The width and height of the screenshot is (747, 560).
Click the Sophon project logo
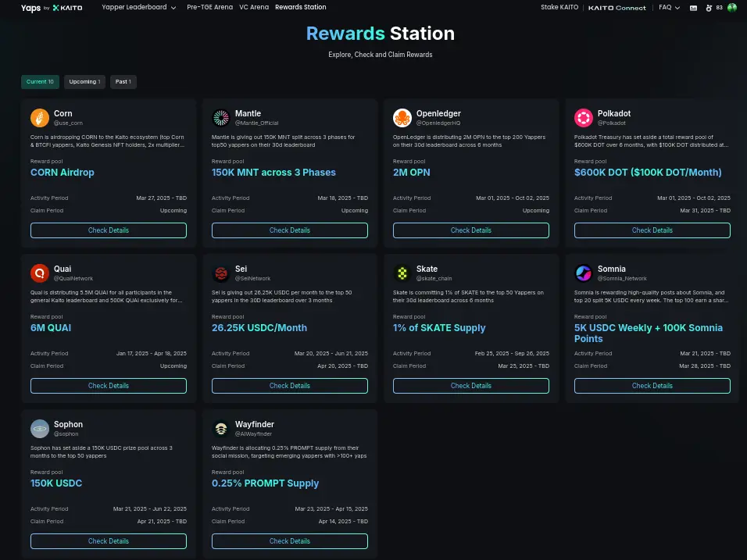40,429
